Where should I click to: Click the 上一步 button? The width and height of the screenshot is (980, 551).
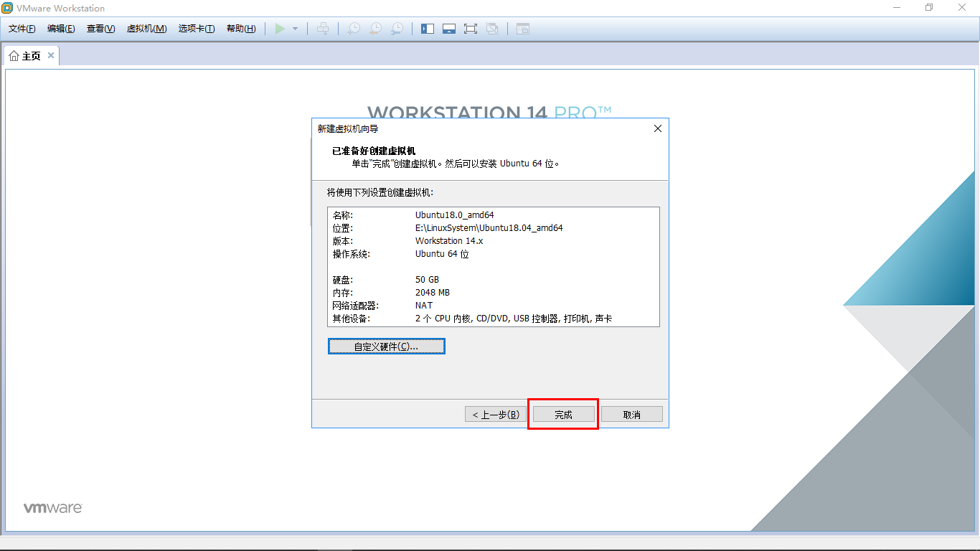click(x=495, y=414)
